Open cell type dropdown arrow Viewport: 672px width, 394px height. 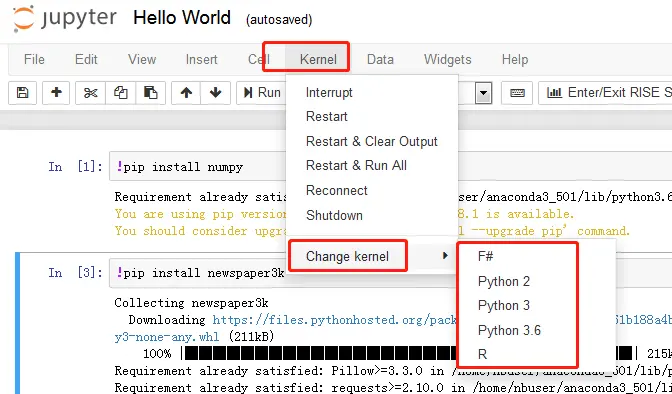483,93
